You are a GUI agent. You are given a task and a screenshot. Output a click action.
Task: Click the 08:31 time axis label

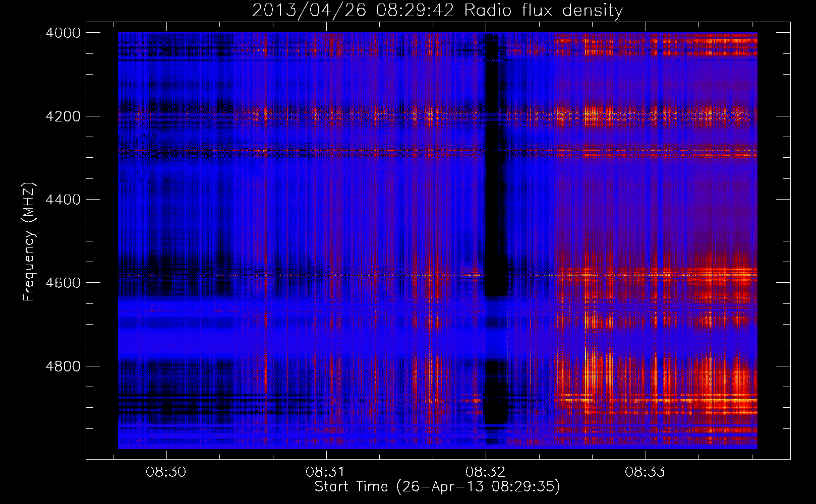tap(326, 472)
